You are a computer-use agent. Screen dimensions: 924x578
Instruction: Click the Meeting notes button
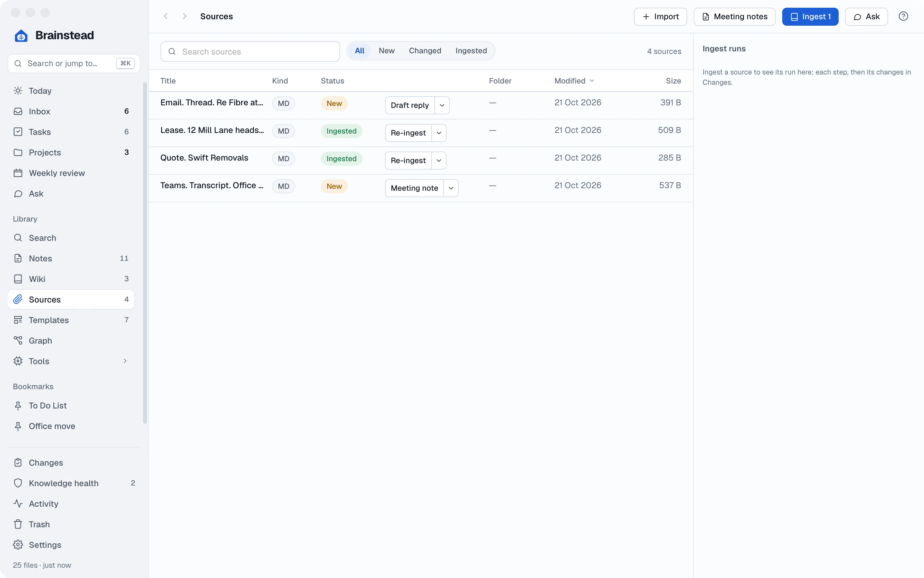tap(734, 17)
